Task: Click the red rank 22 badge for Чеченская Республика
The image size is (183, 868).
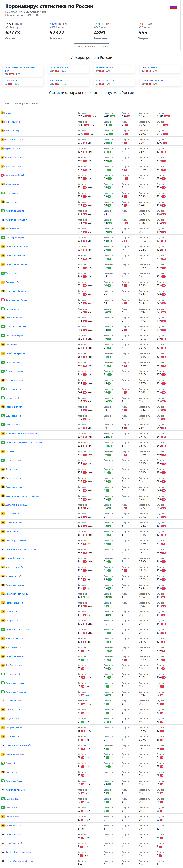Action: point(3,300)
